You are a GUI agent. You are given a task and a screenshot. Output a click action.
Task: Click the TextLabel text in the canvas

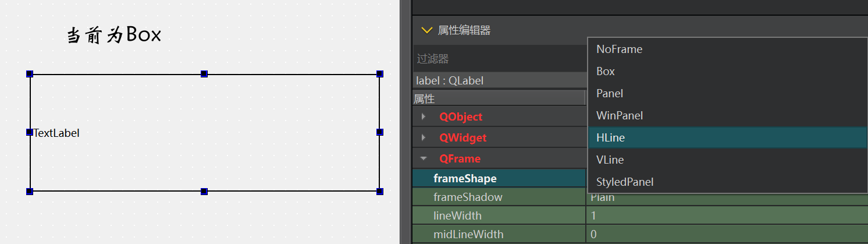click(56, 133)
